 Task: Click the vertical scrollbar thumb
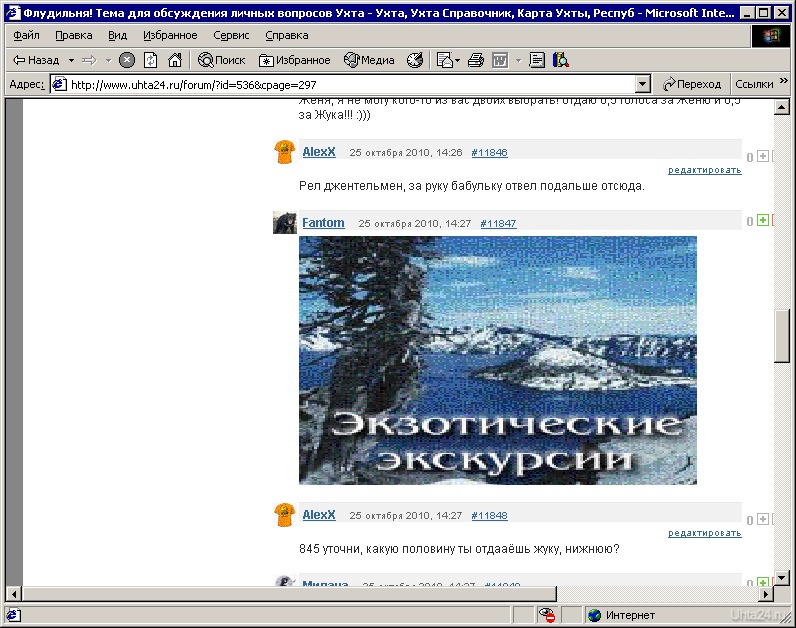pos(781,336)
